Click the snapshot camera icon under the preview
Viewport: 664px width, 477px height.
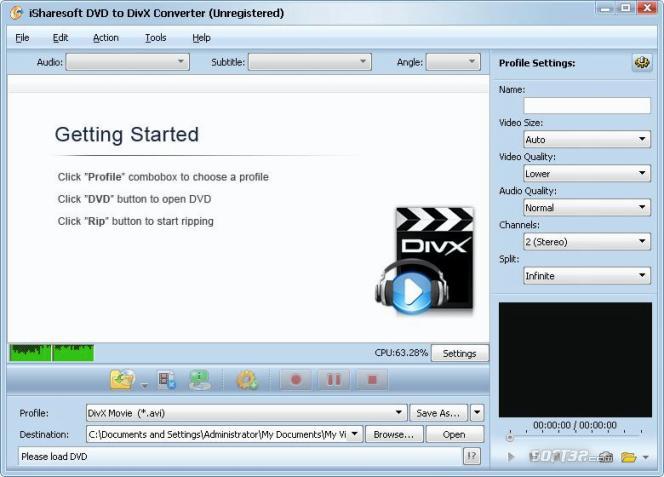(606, 457)
